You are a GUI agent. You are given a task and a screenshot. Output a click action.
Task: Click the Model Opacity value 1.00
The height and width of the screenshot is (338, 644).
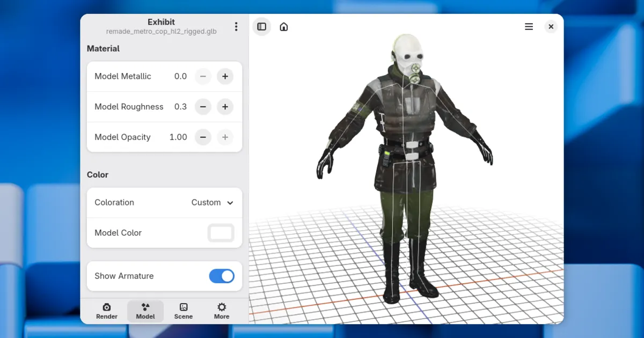tap(178, 137)
